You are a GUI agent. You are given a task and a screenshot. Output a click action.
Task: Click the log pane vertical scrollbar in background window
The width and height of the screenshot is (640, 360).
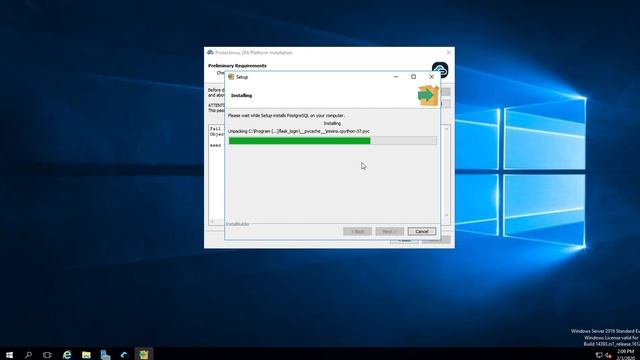(446, 172)
